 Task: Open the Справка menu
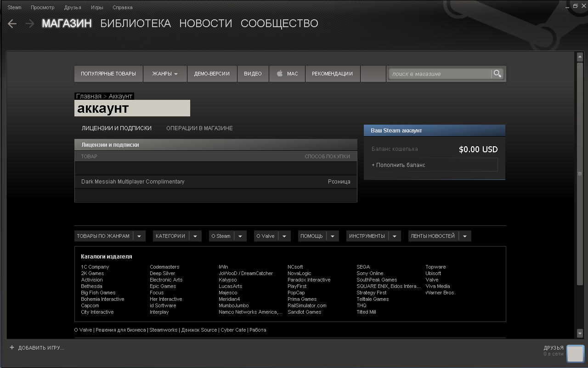(123, 7)
